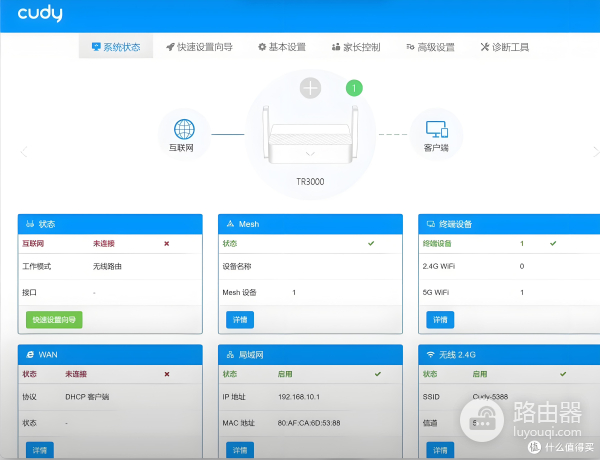
Task: Open the 系统状态 tab
Action: coord(116,47)
